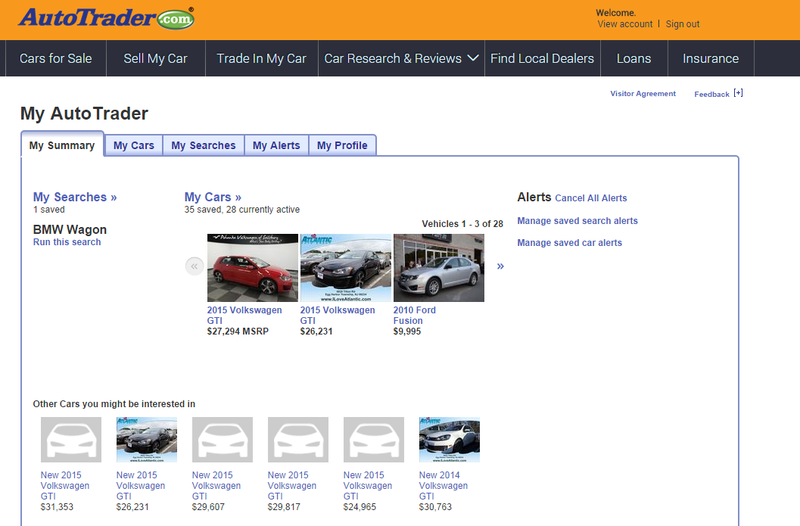
Task: Open placeholder image for $24,965 GTI
Action: tap(373, 439)
